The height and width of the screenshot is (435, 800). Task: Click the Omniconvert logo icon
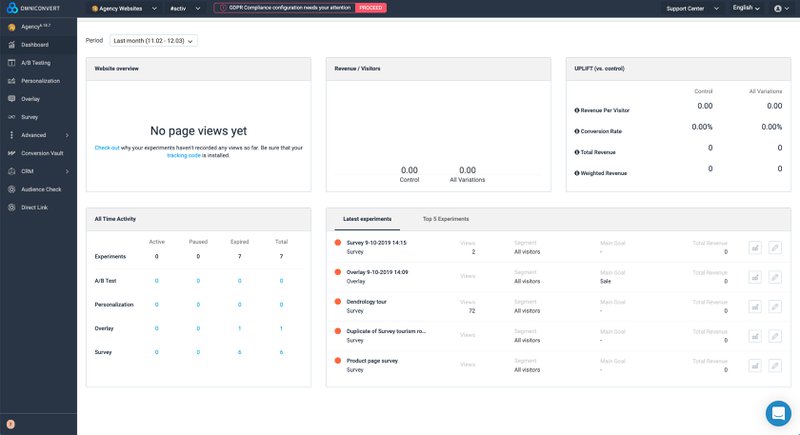pos(10,8)
